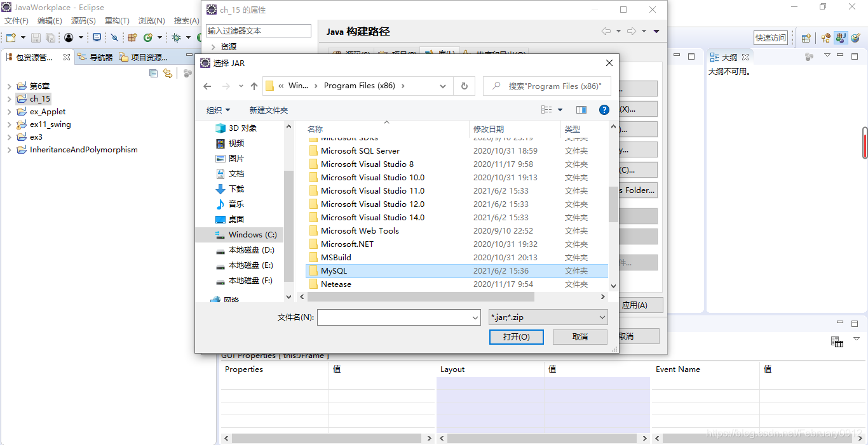Select the MySQL folder
The height and width of the screenshot is (445, 868).
(457, 270)
